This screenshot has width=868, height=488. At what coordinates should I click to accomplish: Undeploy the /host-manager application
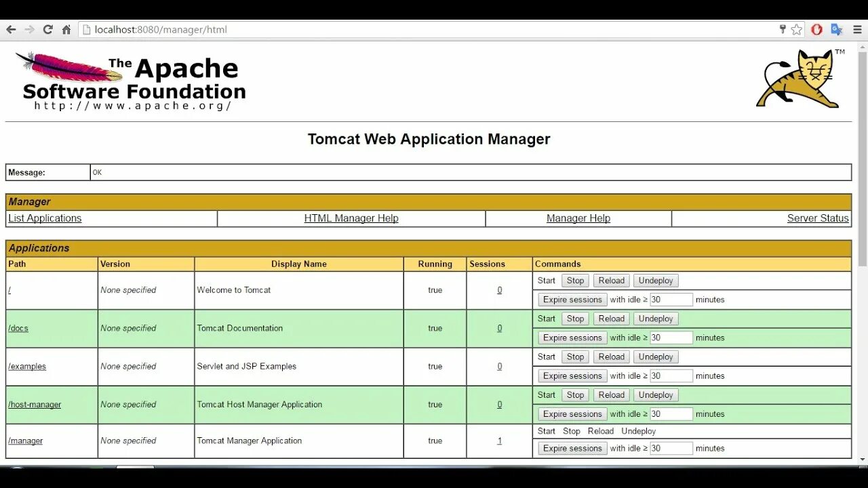656,394
